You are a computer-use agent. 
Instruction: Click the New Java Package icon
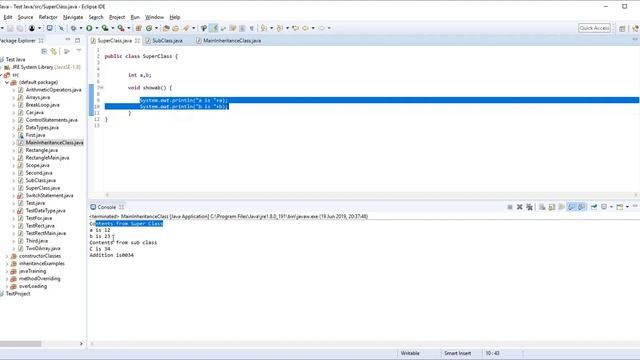click(x=138, y=28)
